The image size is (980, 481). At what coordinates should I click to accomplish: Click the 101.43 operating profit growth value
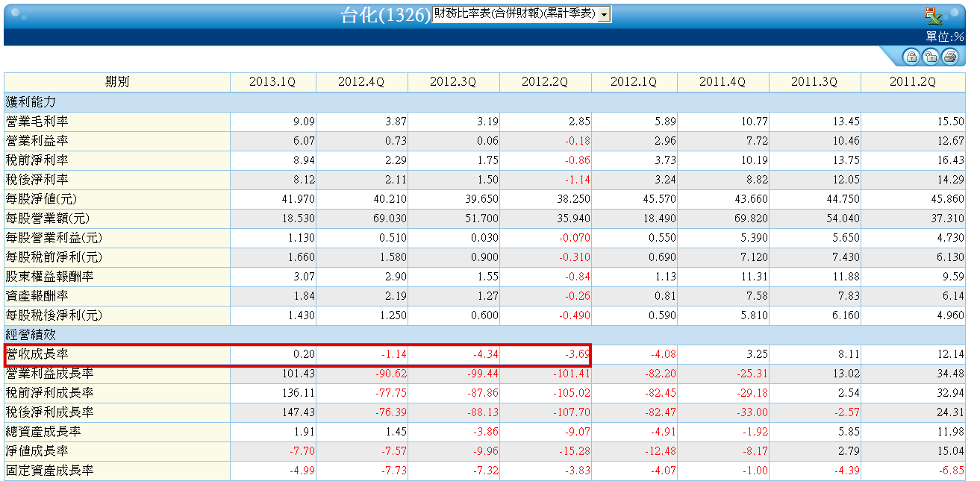pos(299,374)
